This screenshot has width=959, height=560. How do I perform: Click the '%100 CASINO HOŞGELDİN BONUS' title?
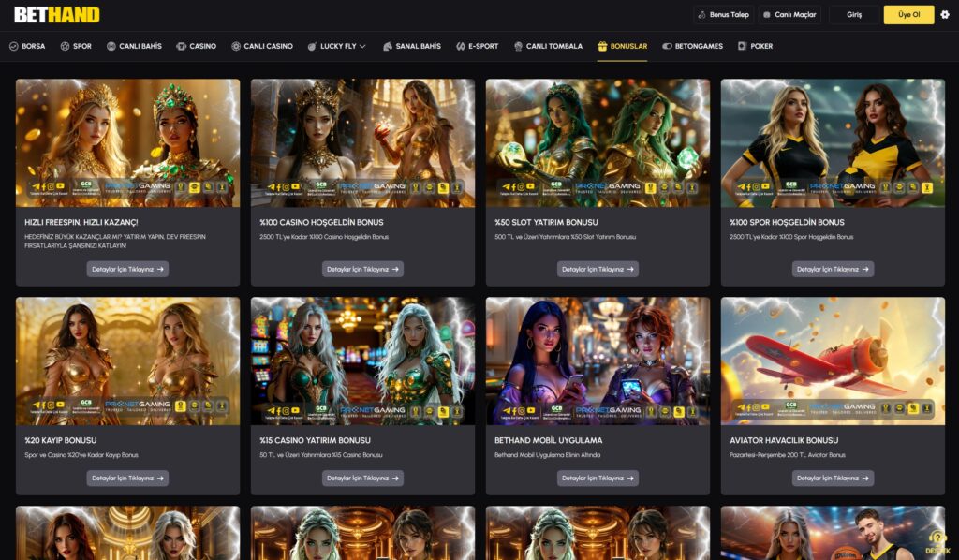point(322,222)
